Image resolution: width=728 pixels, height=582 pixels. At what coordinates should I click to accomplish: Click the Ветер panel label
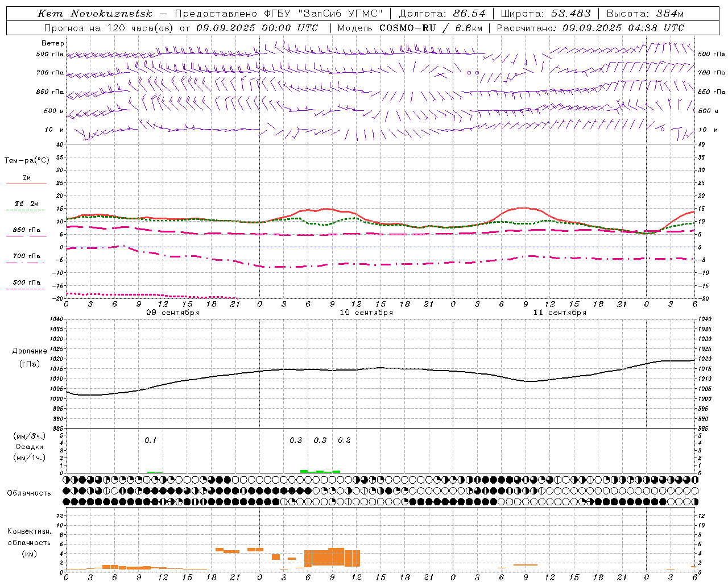tap(53, 43)
